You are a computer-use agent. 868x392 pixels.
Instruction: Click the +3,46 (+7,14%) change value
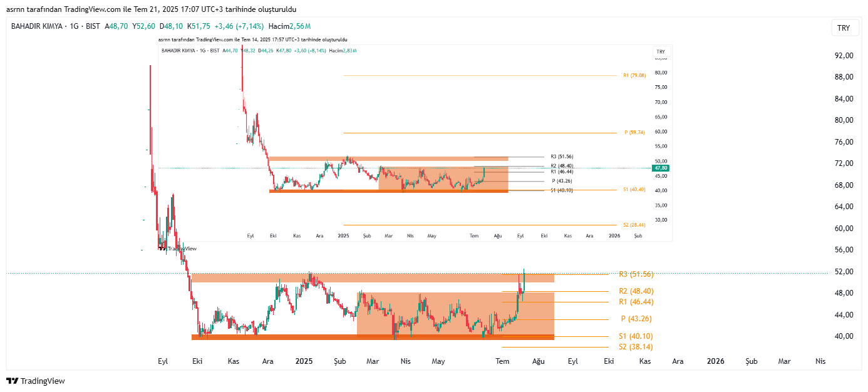pyautogui.click(x=239, y=26)
